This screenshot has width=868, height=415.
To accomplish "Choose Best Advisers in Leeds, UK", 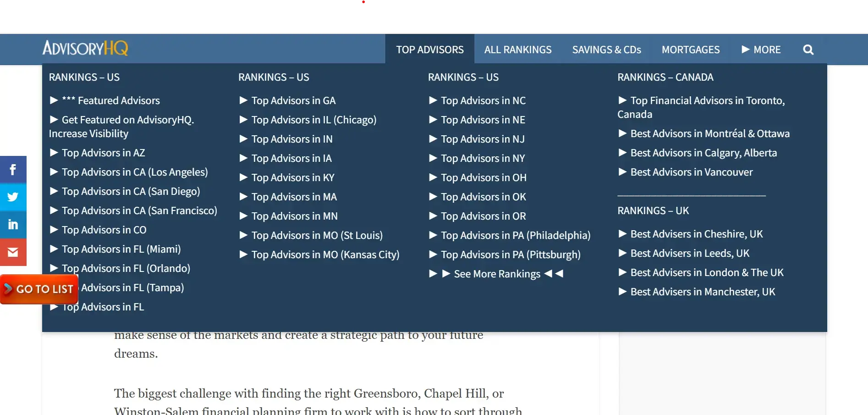I will [689, 253].
